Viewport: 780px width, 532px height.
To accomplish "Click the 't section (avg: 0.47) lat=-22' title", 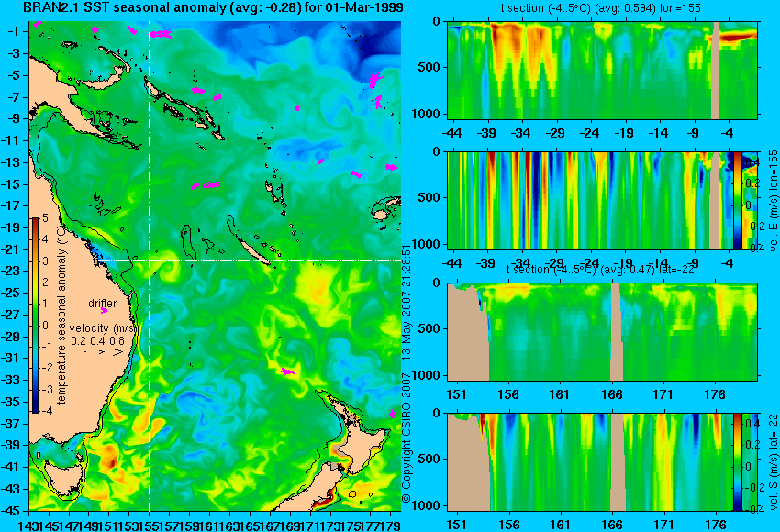I will 600,270.
